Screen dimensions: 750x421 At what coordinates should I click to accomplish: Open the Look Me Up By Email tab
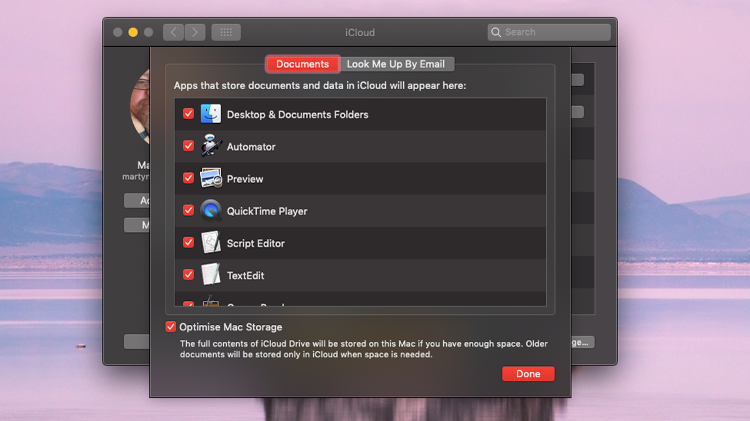point(396,64)
